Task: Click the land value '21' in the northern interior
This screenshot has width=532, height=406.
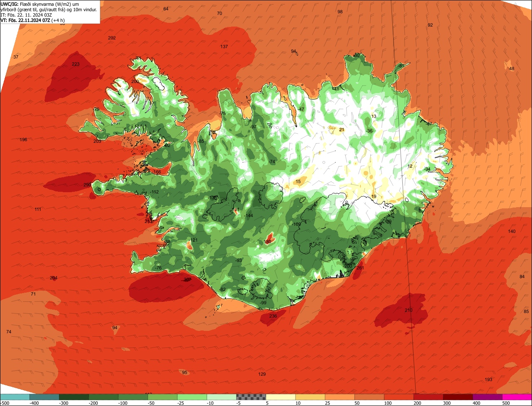Action: [342, 130]
